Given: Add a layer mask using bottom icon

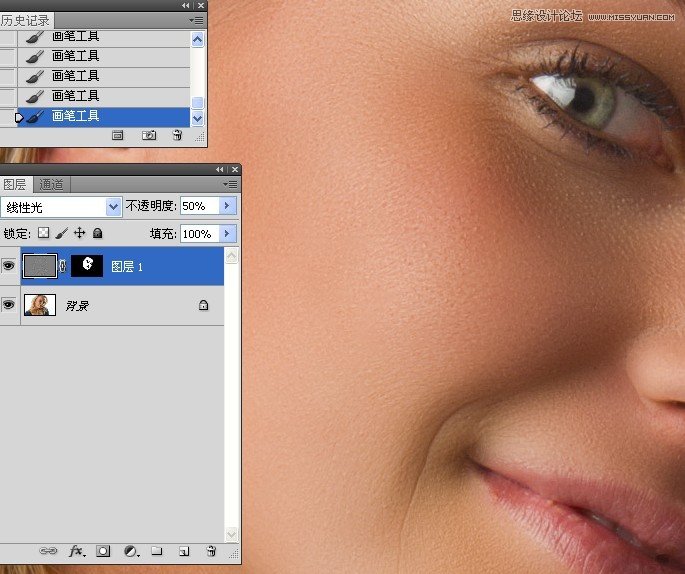Looking at the screenshot, I should 103,551.
